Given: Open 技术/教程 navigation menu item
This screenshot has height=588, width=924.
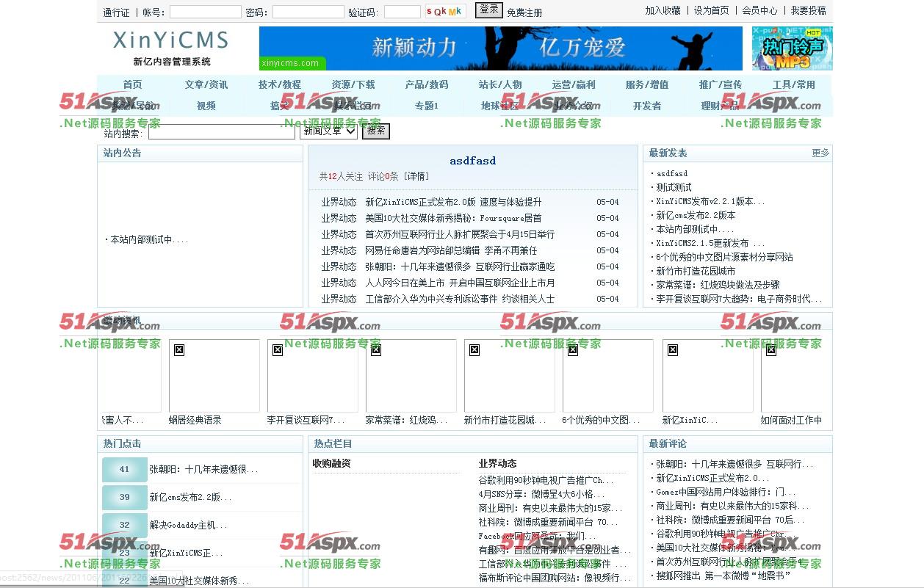Looking at the screenshot, I should tap(280, 84).
